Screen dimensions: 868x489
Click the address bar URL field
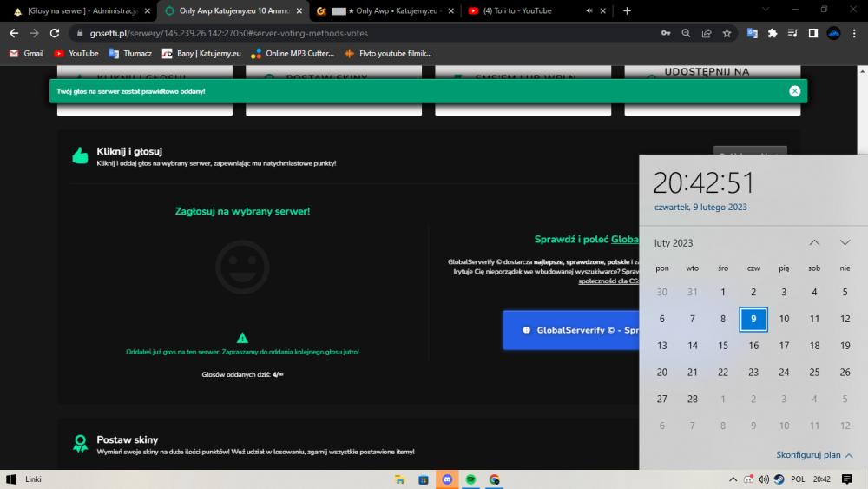[x=365, y=33]
